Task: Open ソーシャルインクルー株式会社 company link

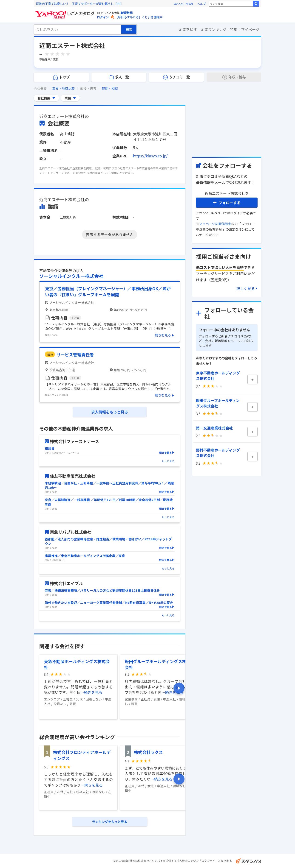Action: click(x=71, y=276)
